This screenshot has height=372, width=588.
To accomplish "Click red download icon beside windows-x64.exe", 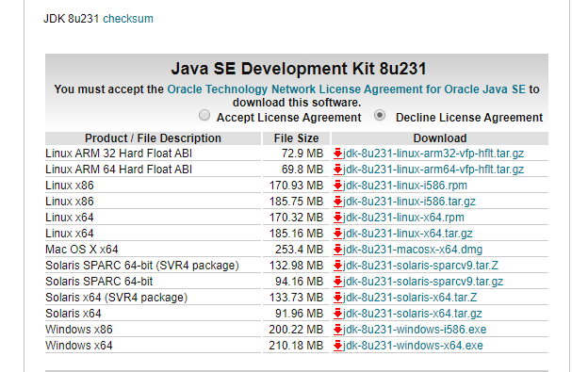I will coord(337,346).
